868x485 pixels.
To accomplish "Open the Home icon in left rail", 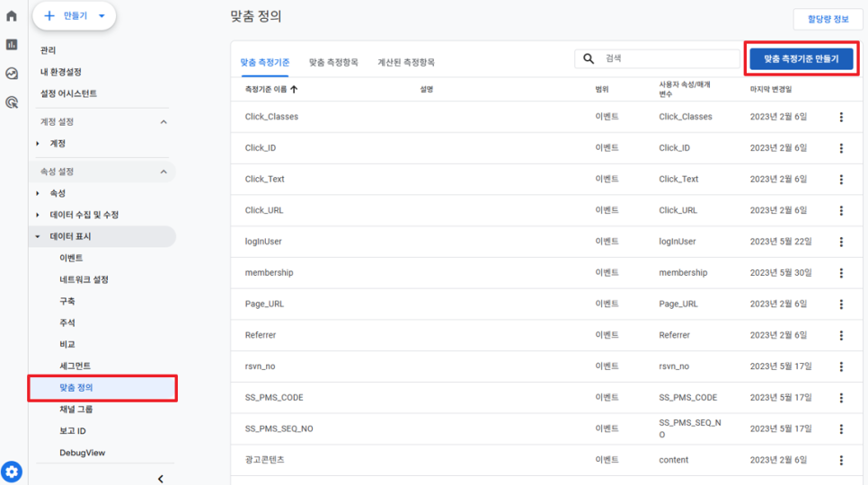I will 12,15.
